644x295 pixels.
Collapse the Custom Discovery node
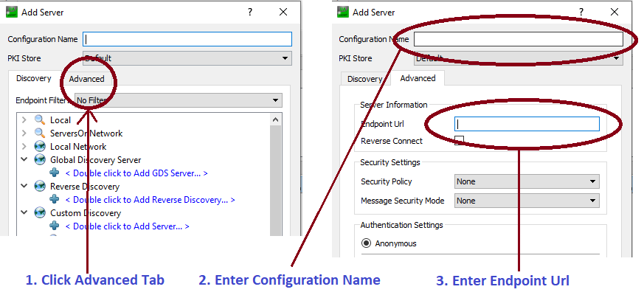coord(24,212)
